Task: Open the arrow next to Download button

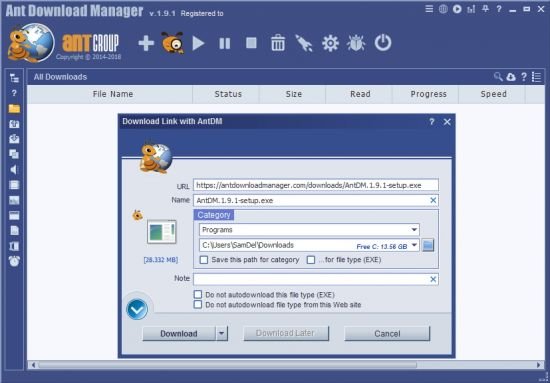Action: pyautogui.click(x=222, y=334)
